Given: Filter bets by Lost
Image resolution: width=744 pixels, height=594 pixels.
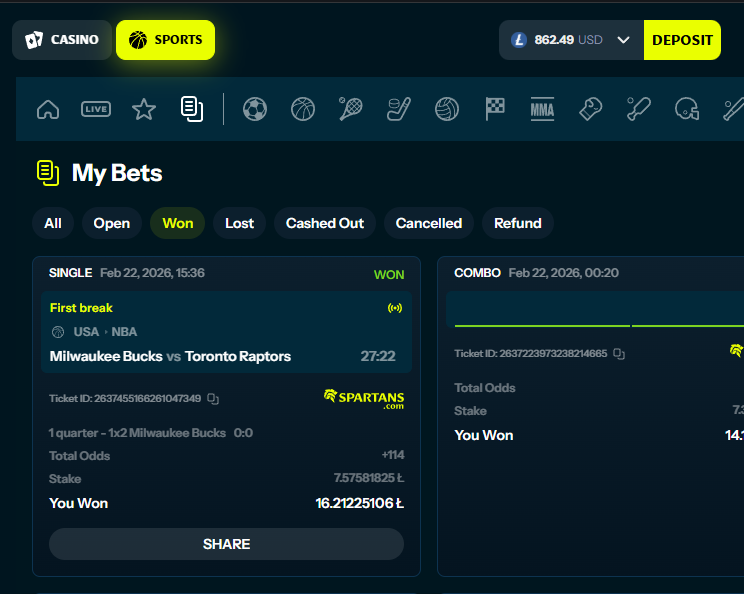Looking at the screenshot, I should tap(239, 223).
